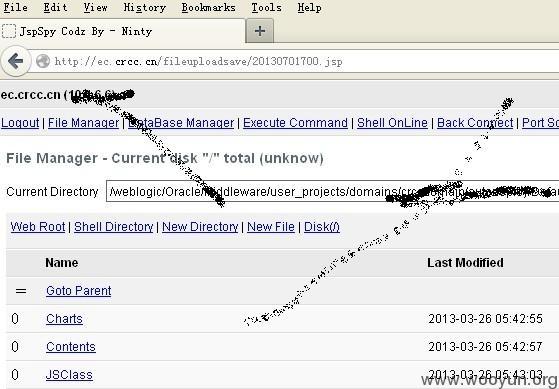Click the Current Directory label
The image size is (559, 389).
coord(52,192)
